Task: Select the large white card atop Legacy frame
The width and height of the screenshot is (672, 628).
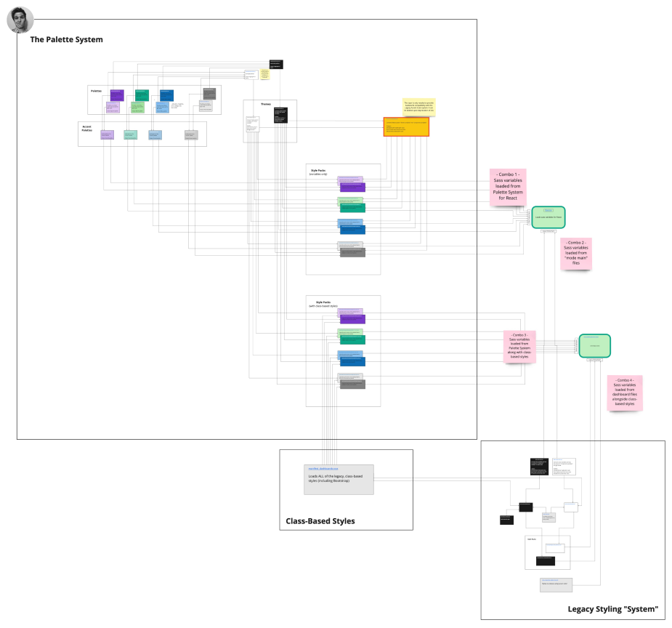Action: pos(564,467)
